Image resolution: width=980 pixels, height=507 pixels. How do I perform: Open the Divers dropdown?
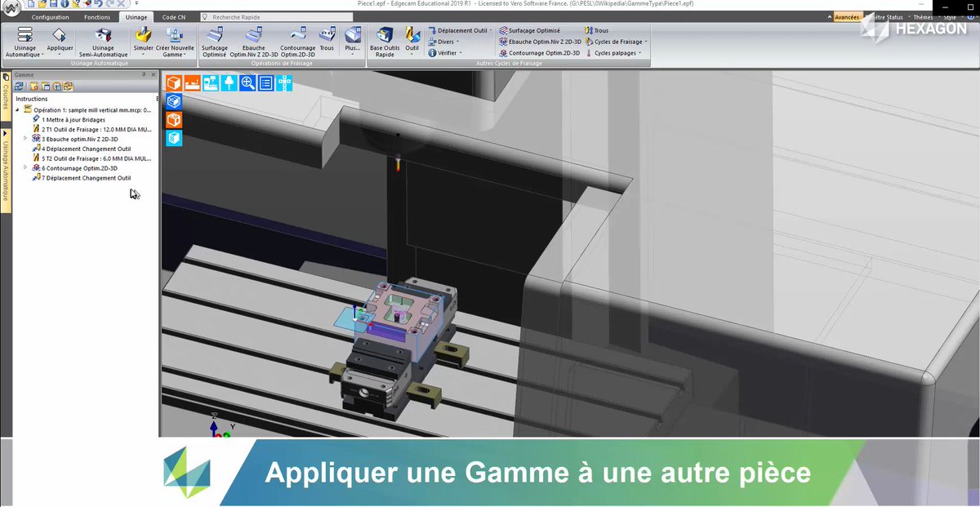444,41
